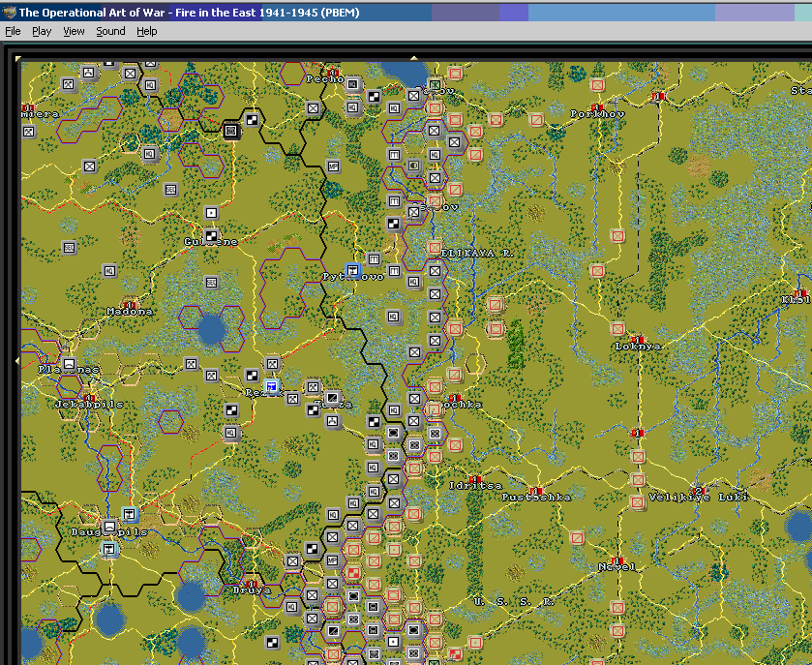Select the gray unit counter on Daugavpils
812x665 pixels.
108,527
